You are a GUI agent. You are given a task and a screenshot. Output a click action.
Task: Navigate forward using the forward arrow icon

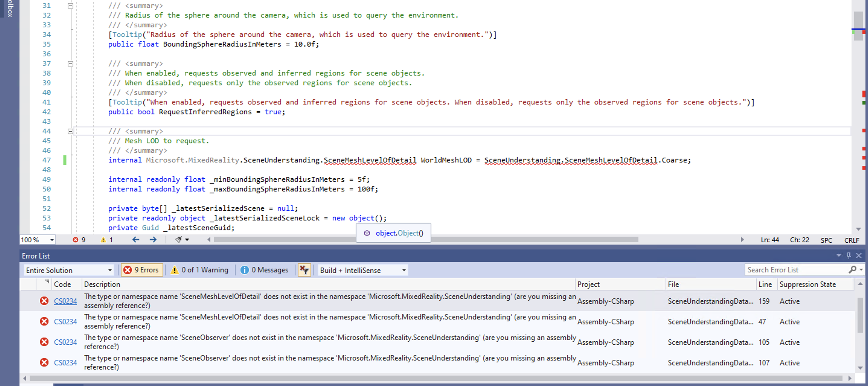(x=153, y=240)
